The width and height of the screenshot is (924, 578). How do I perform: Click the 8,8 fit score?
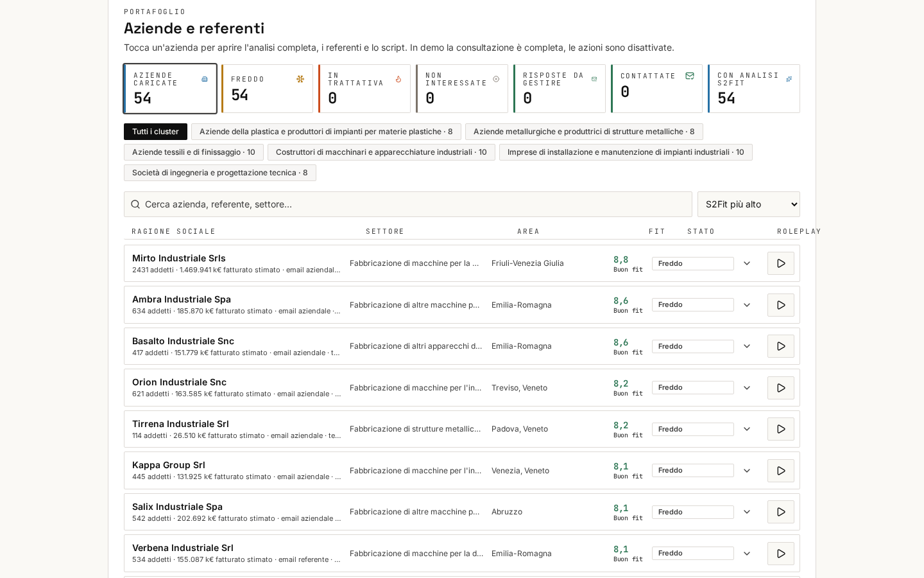click(x=621, y=259)
